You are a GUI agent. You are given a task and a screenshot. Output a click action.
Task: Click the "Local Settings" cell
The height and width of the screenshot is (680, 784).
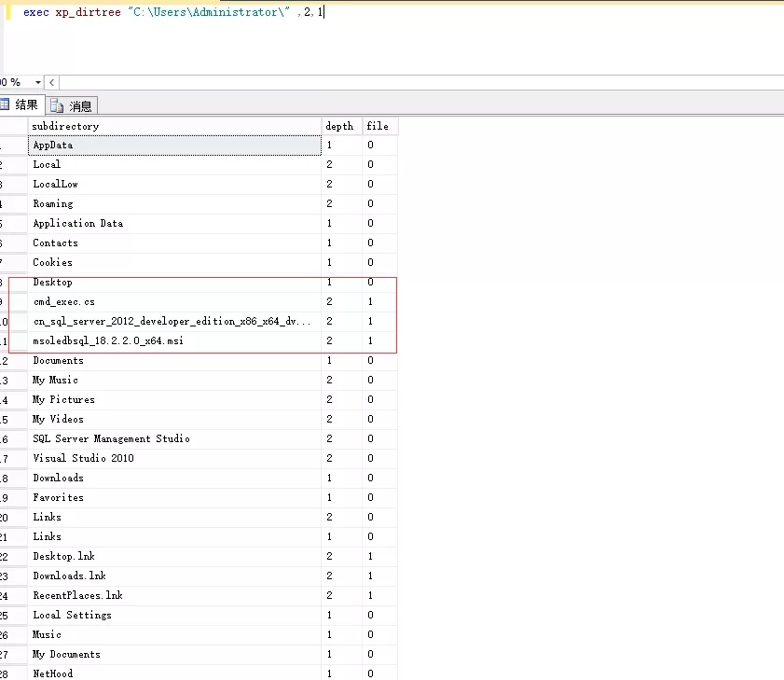[174, 615]
